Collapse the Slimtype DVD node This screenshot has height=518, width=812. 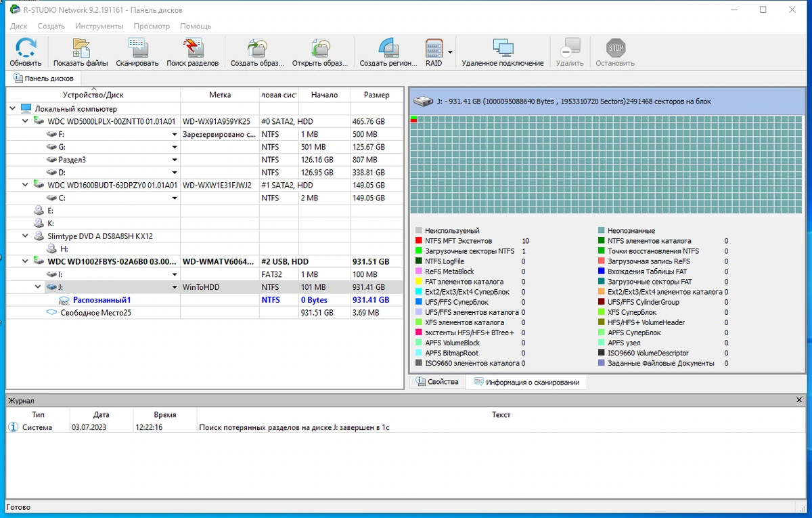click(26, 236)
